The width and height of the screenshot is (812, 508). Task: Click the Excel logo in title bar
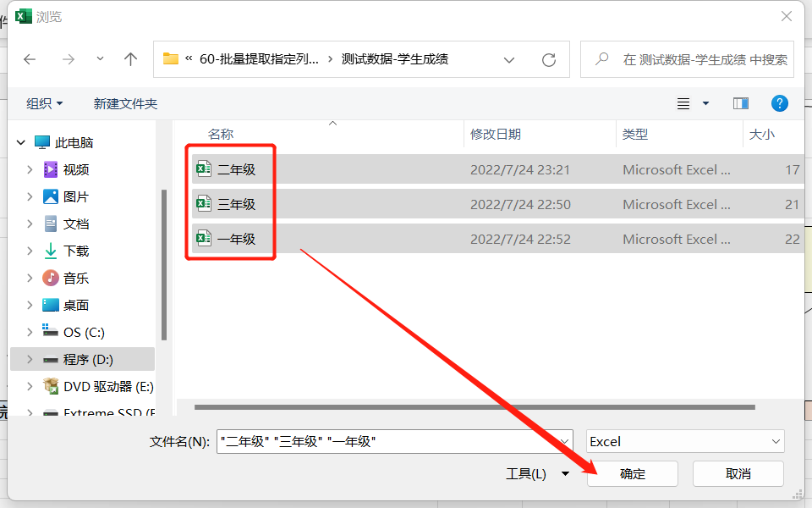point(24,17)
